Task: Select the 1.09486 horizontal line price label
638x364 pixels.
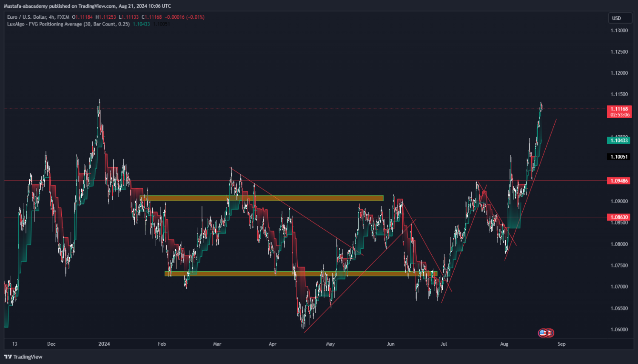Action: (x=618, y=181)
